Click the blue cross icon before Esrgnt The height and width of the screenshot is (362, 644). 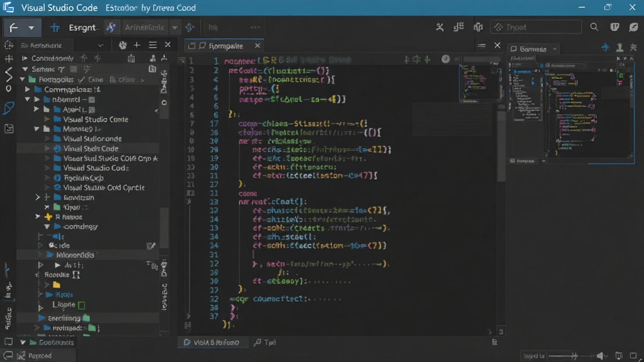point(55,28)
